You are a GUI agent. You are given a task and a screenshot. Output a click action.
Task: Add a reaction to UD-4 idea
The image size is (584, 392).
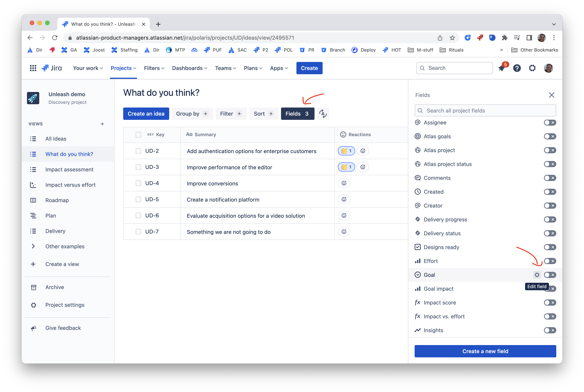tap(344, 183)
